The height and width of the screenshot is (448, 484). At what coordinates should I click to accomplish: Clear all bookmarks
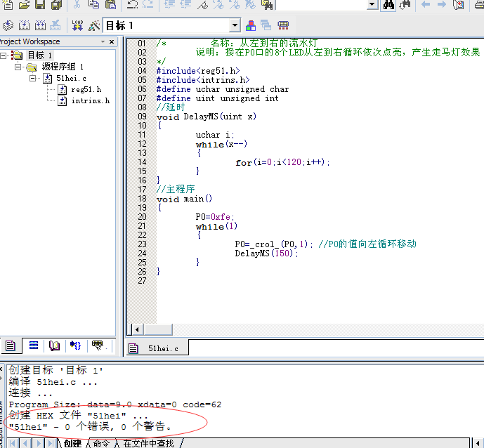pos(250,4)
